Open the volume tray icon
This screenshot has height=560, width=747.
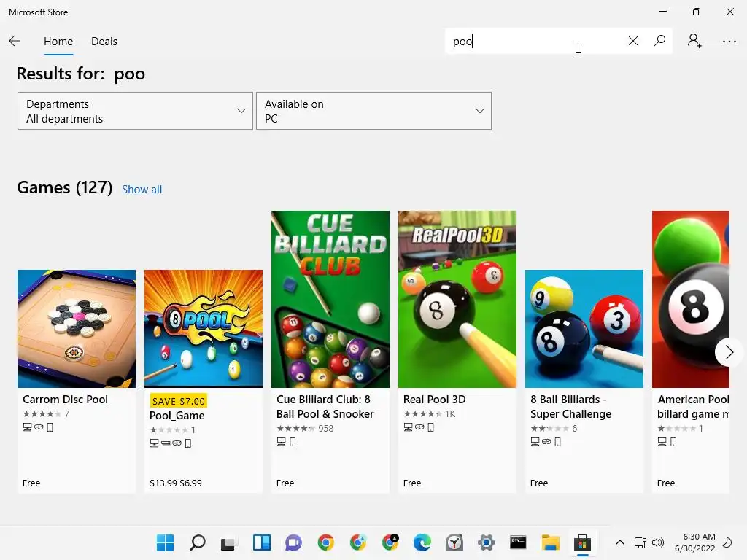[x=658, y=542]
